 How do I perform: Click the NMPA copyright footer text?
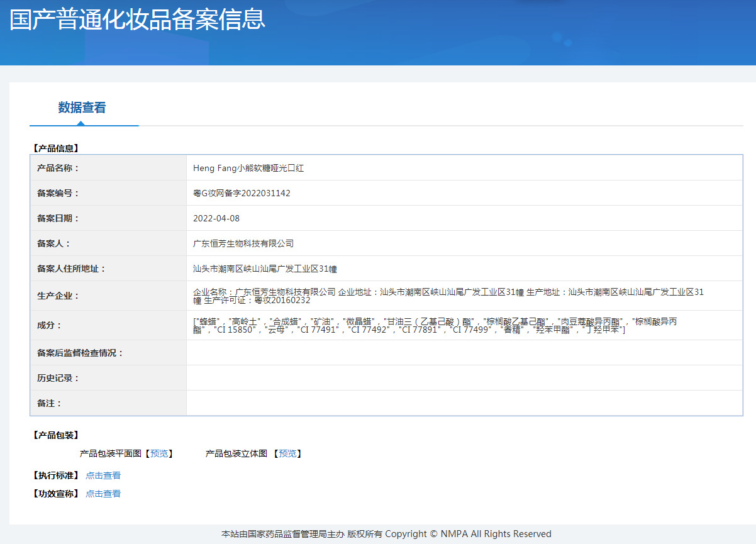coord(386,534)
